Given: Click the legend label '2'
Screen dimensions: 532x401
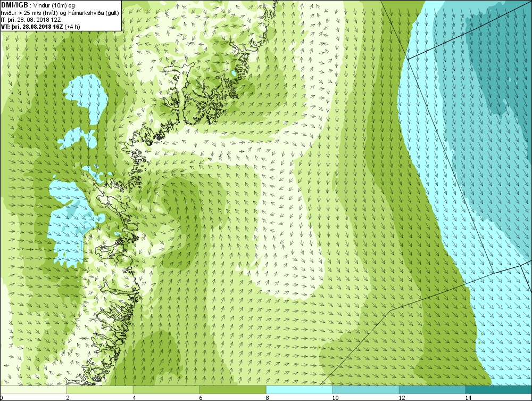Looking at the screenshot, I should (x=68, y=398).
